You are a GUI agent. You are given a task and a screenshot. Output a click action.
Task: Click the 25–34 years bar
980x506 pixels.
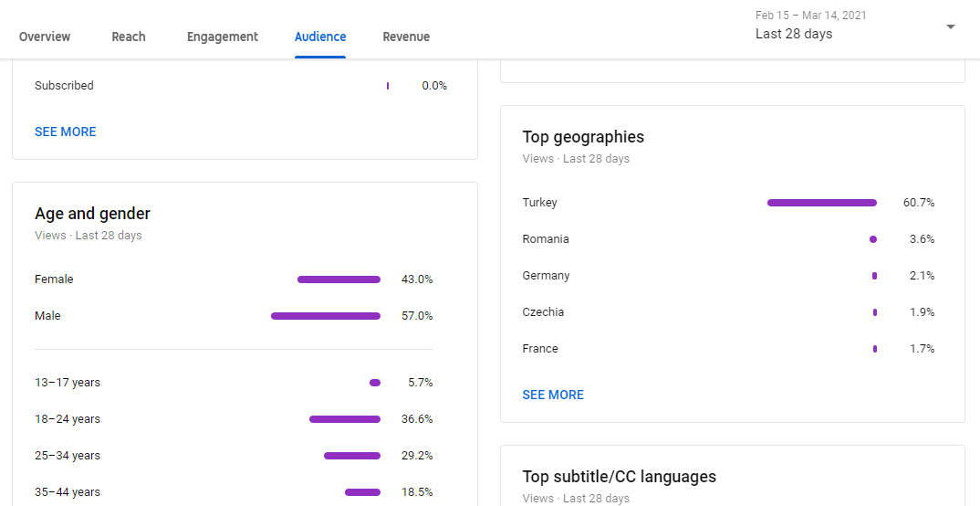point(352,456)
